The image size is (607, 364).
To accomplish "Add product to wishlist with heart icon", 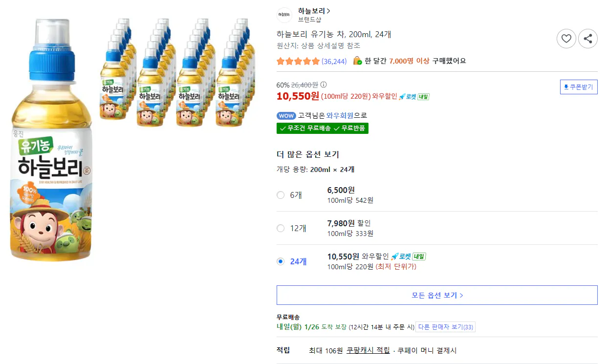I will (x=566, y=39).
